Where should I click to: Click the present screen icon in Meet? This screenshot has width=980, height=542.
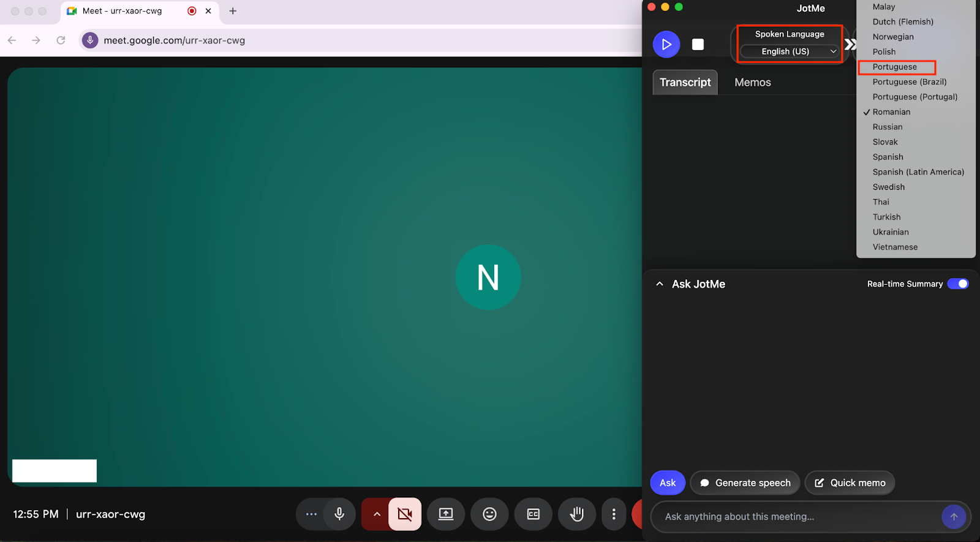[x=446, y=514]
